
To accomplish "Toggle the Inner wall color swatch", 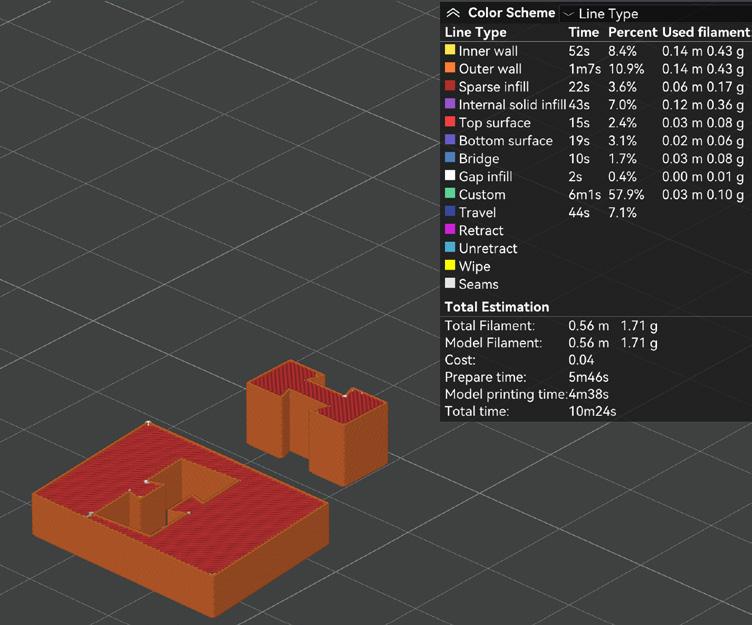I will click(449, 49).
